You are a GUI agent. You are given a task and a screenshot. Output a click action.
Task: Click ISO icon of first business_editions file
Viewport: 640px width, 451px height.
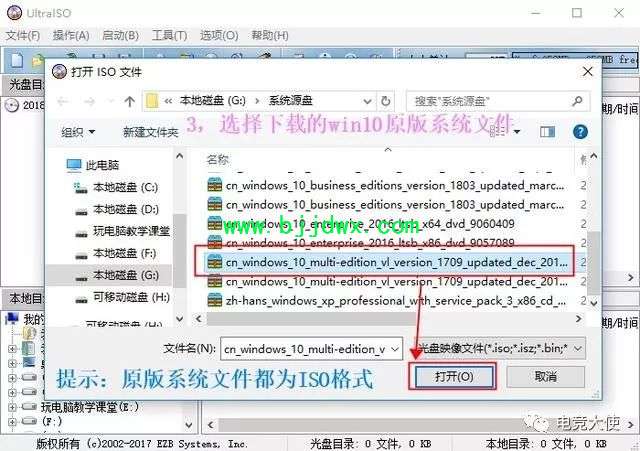[215, 186]
